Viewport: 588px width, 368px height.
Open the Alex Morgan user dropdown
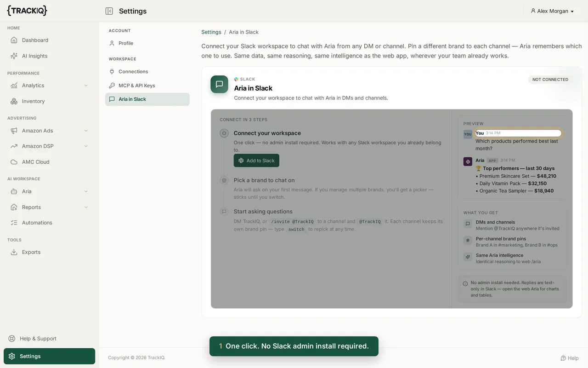tap(552, 11)
